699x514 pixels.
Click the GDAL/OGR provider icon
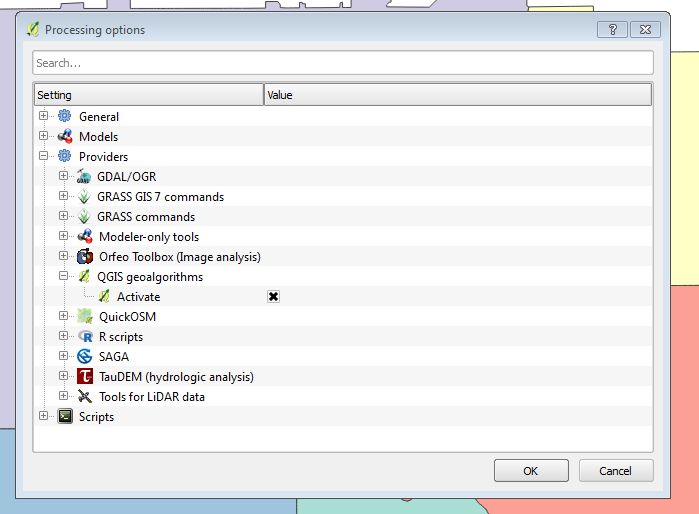click(84, 176)
